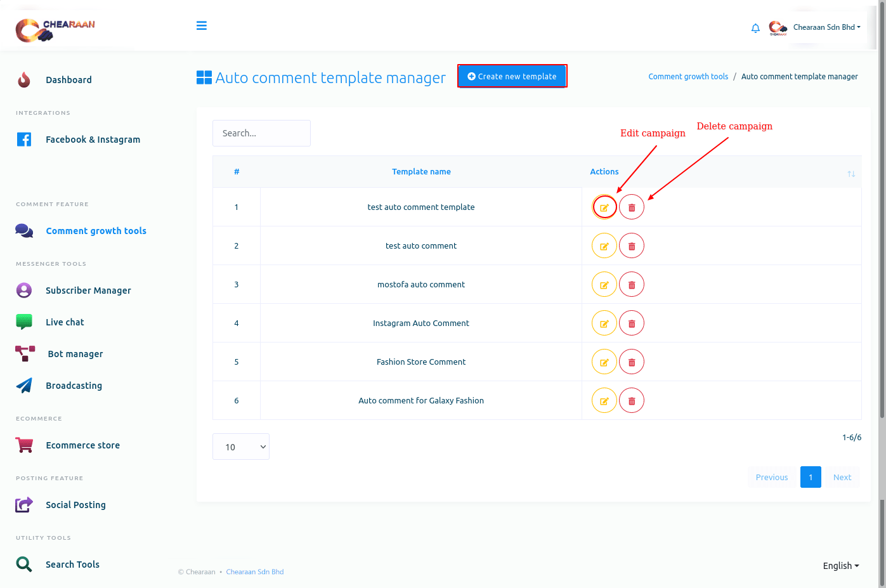
Task: Delete the 'mostofa auto comment' template
Action: [x=632, y=285]
